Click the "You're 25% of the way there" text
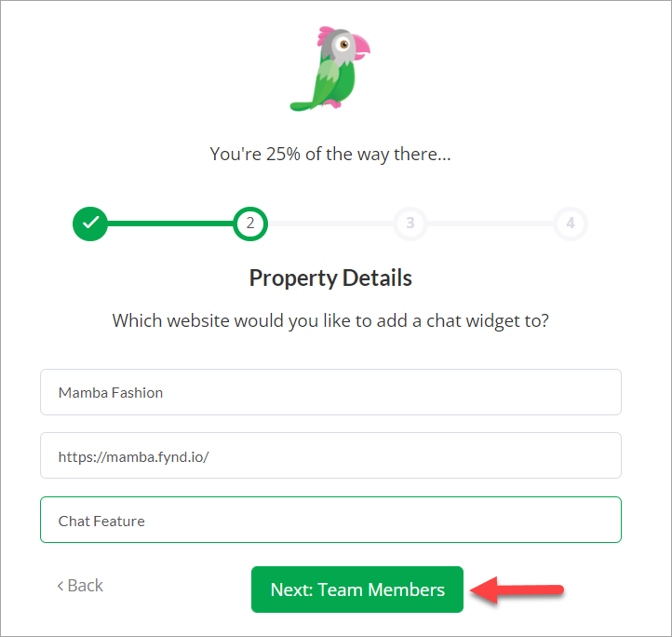This screenshot has width=672, height=637. tap(330, 154)
